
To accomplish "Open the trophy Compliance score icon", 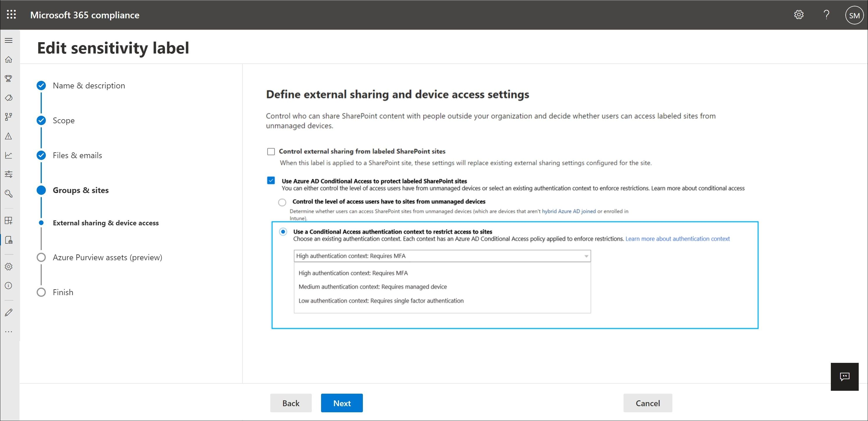I will tap(9, 79).
